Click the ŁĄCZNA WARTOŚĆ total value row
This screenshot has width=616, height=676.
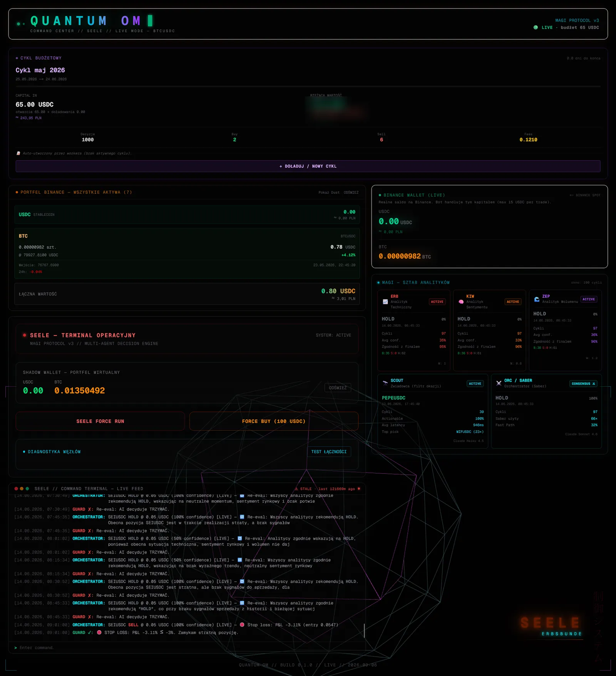point(187,294)
